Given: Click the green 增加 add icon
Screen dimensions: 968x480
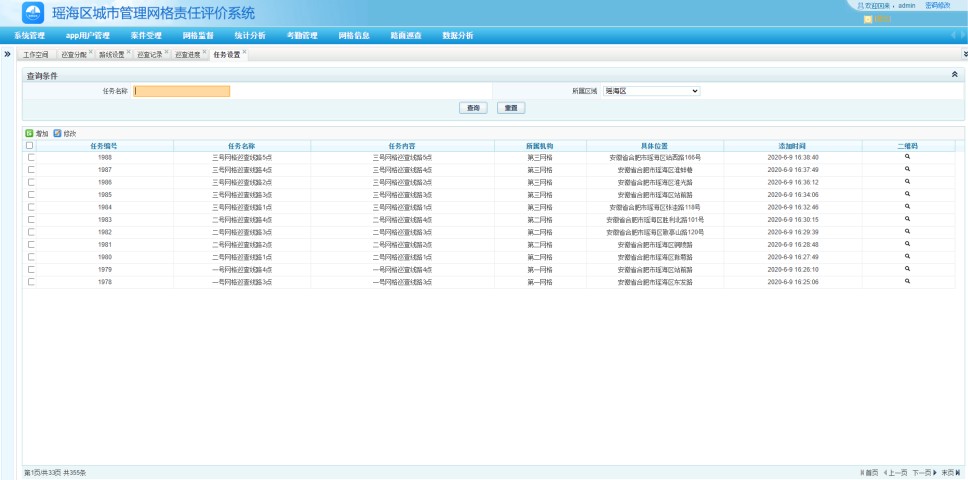Looking at the screenshot, I should point(29,133).
